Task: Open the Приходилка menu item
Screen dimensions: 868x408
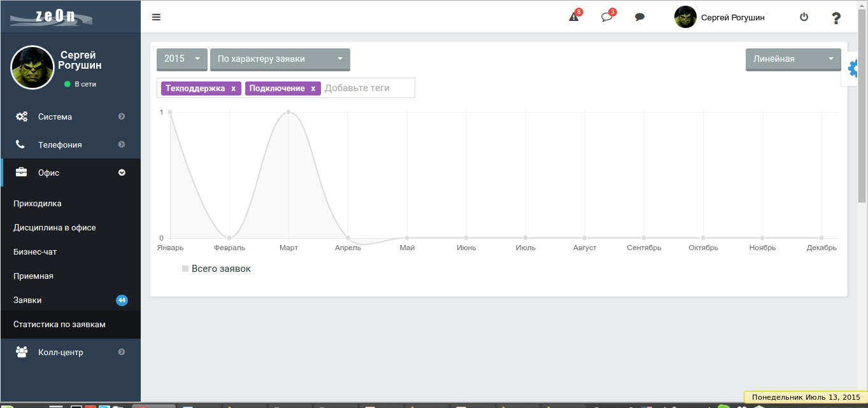Action: (x=70, y=204)
